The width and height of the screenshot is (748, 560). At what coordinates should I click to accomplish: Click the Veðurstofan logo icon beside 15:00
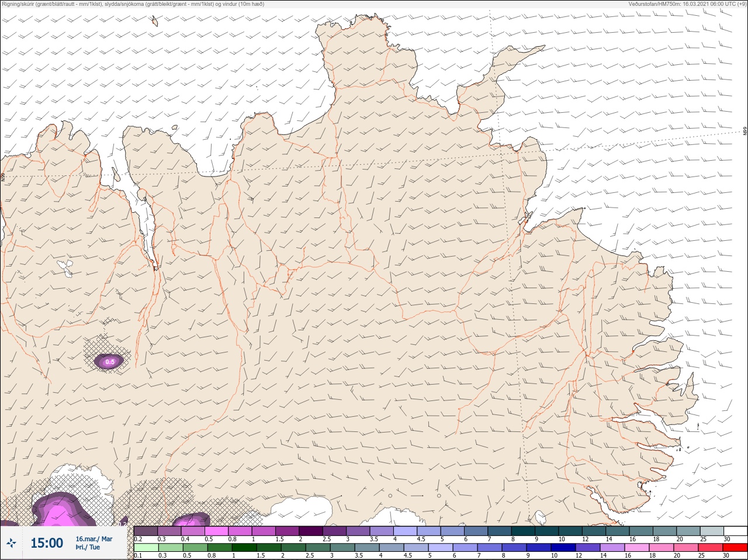[x=11, y=543]
